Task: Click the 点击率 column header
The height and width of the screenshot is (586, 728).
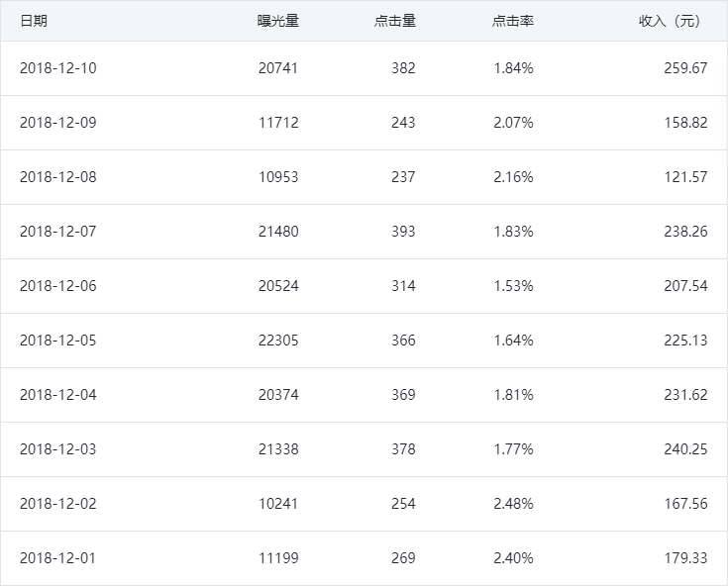Action: [512, 21]
